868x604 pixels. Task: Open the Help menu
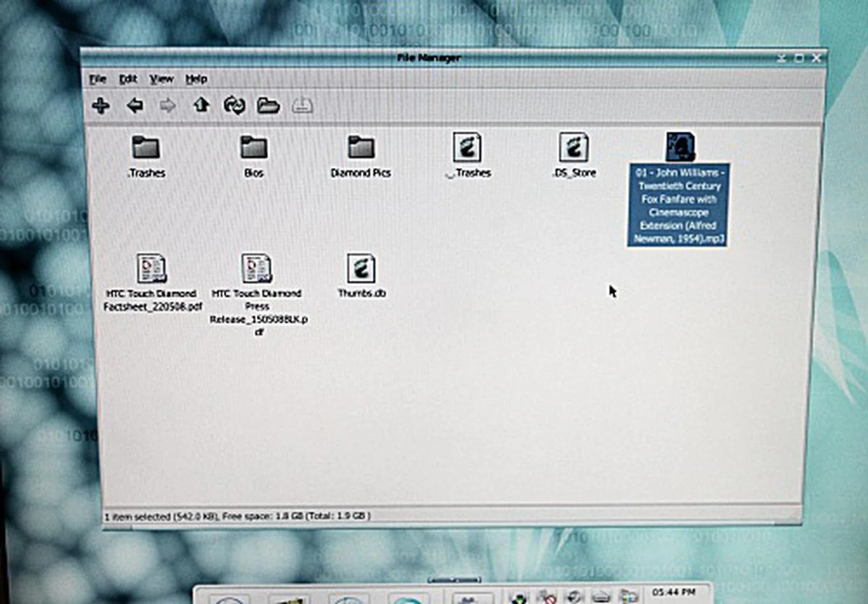point(196,78)
